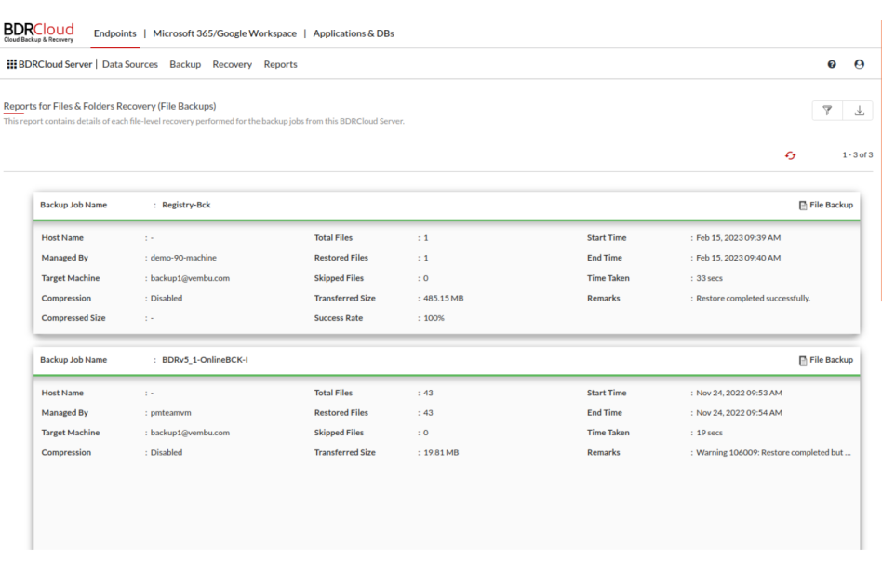Switch to the Endpoints tab

pyautogui.click(x=114, y=33)
